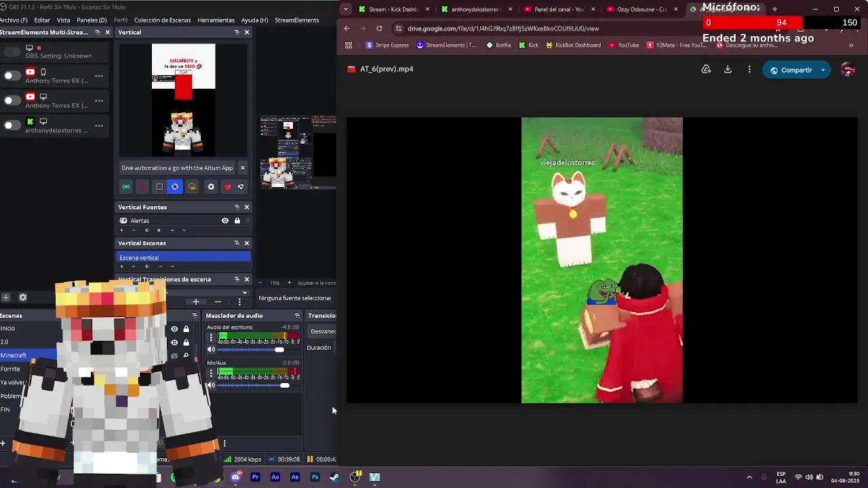Open Colección de Escenas menu

(x=162, y=20)
